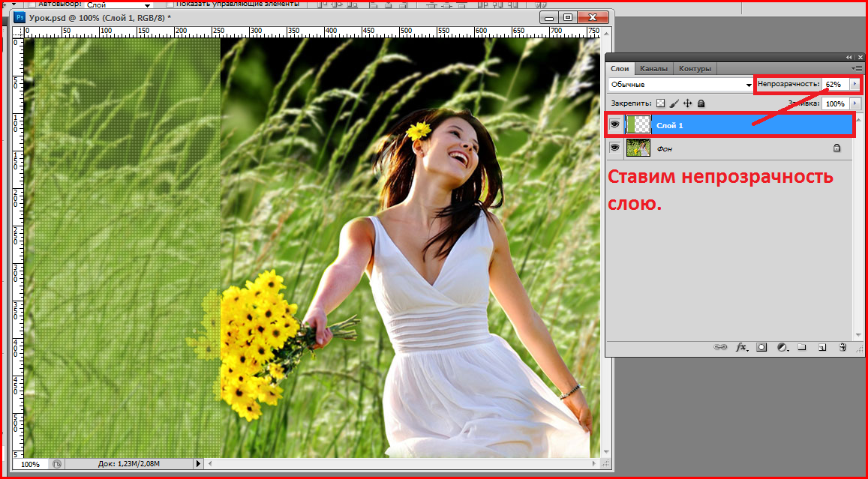This screenshot has height=479, width=868.
Task: Open the fill slider arrow next to 100%
Action: tap(855, 103)
